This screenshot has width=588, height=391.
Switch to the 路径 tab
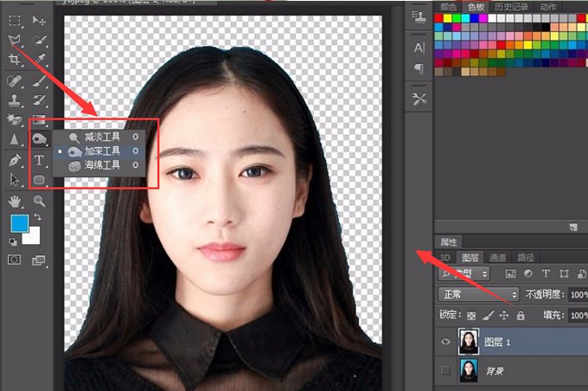(x=526, y=258)
